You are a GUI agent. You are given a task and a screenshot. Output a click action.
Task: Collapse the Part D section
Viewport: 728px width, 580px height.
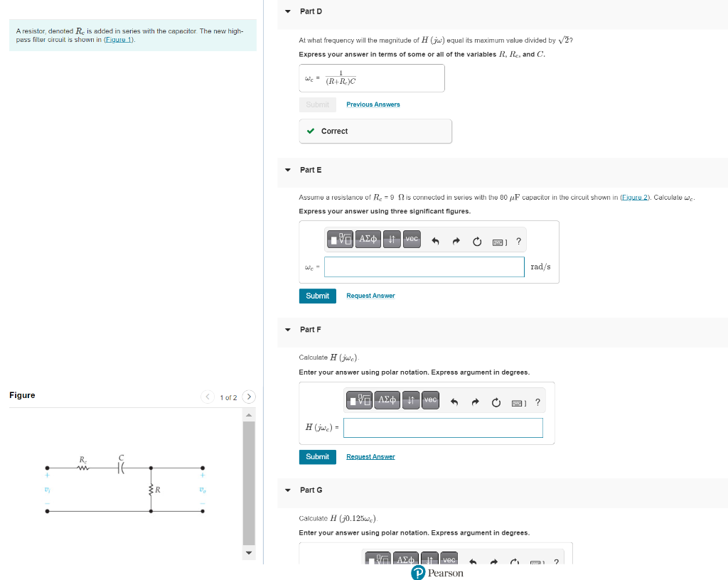pos(287,11)
